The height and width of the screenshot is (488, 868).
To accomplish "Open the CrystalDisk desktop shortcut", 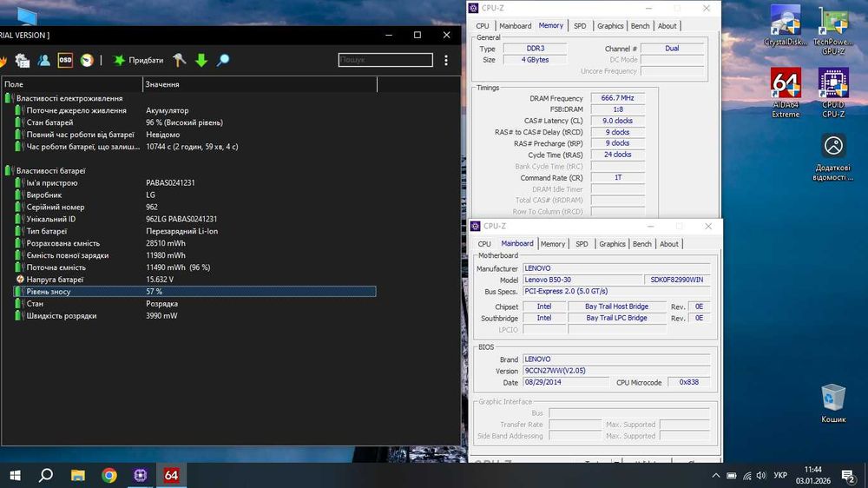I will point(785,25).
